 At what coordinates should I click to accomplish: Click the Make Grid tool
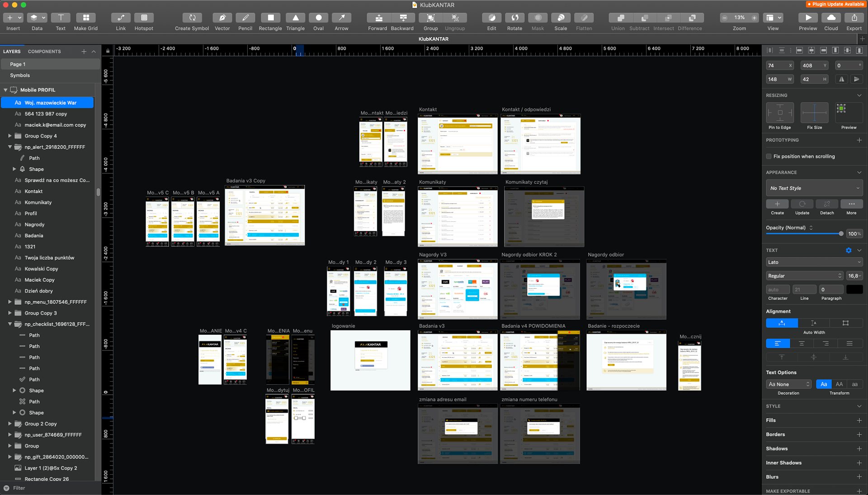pyautogui.click(x=86, y=18)
